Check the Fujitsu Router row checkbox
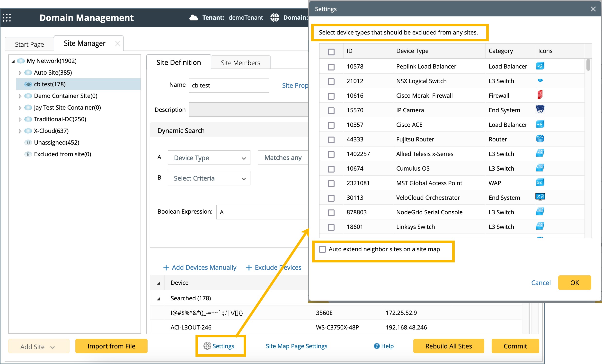This screenshot has height=364, width=602. (331, 140)
